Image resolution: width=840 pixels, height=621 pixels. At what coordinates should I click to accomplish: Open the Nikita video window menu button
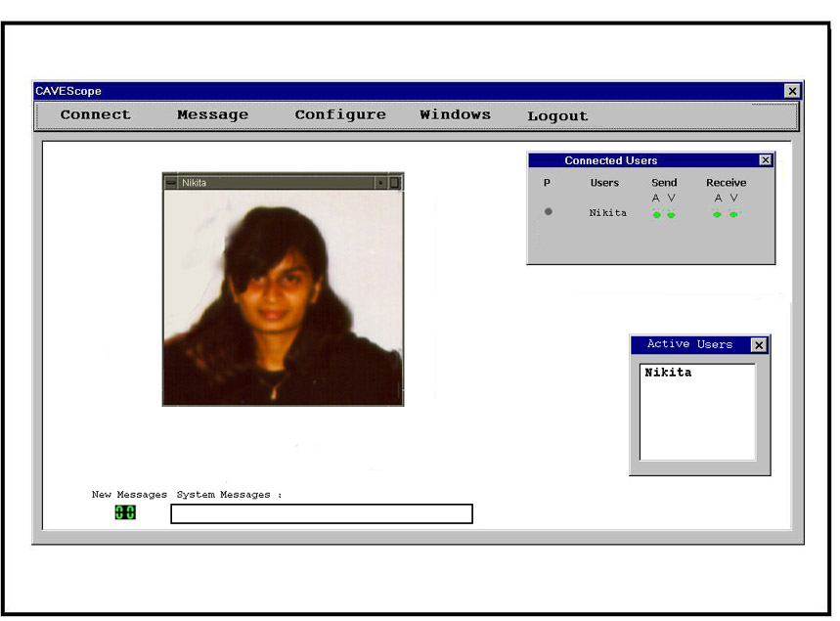pos(171,183)
